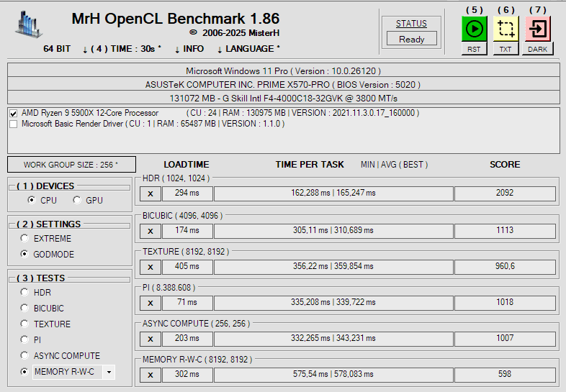The width and height of the screenshot is (566, 392).
Task: Click BICUBIC score 1113
Action: point(505,231)
